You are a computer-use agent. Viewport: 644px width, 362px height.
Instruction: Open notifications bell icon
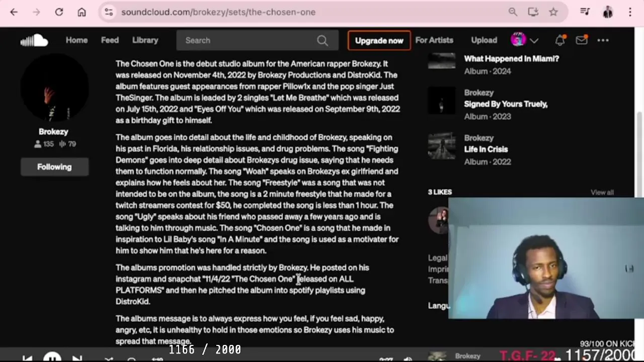pyautogui.click(x=560, y=40)
